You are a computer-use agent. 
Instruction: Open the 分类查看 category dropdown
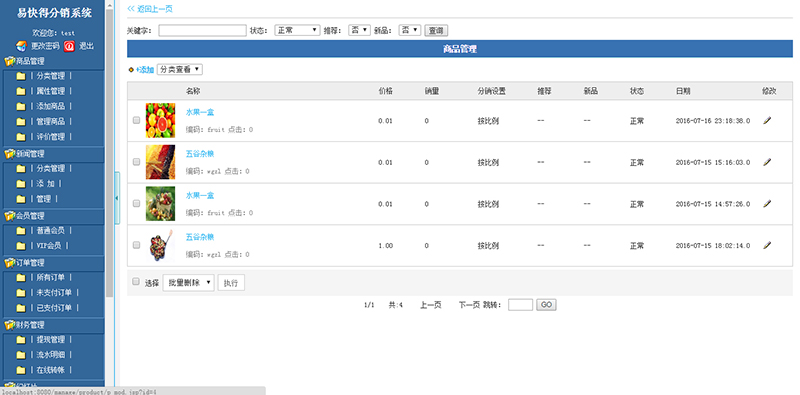pyautogui.click(x=180, y=70)
